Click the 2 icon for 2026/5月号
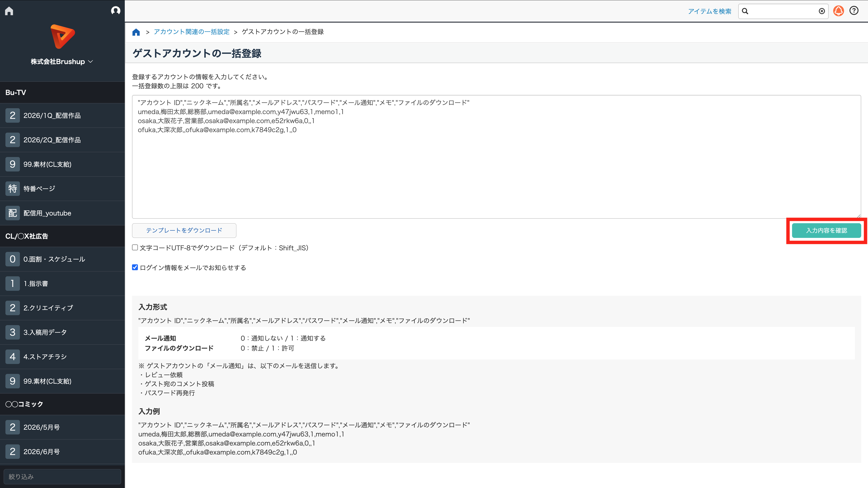The image size is (868, 488). (x=12, y=427)
